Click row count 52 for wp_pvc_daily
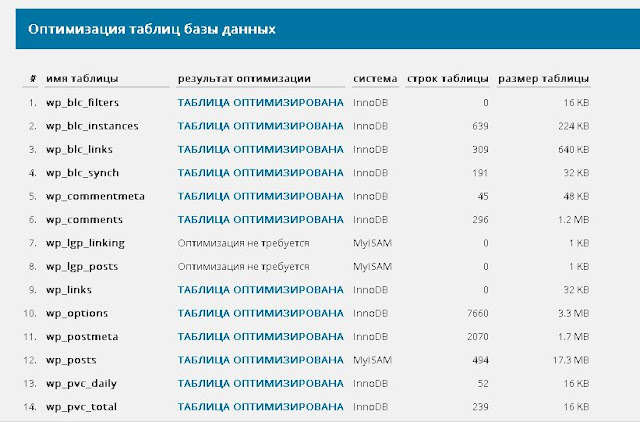 483,384
